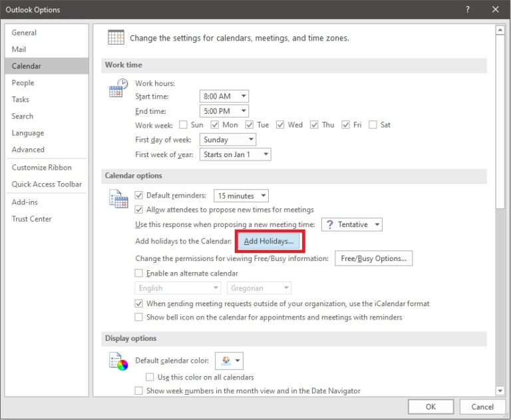Switch to the Mail category
This screenshot has height=420, width=511.
point(19,49)
